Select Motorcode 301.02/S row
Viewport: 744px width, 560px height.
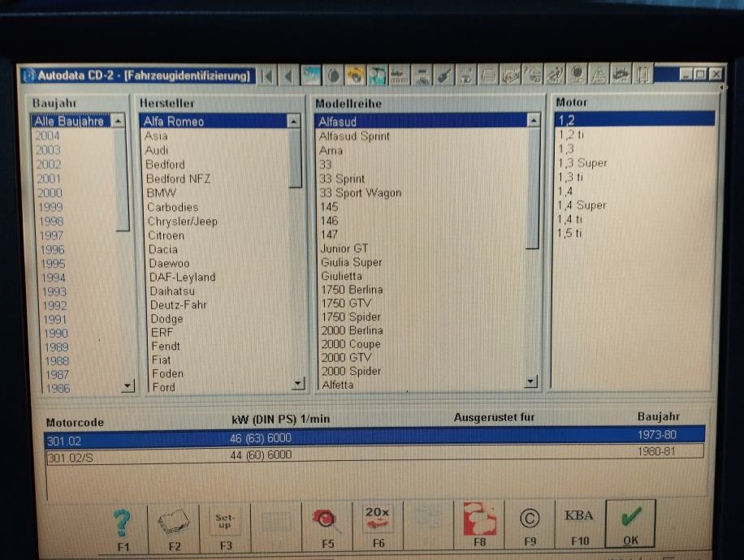click(374, 455)
